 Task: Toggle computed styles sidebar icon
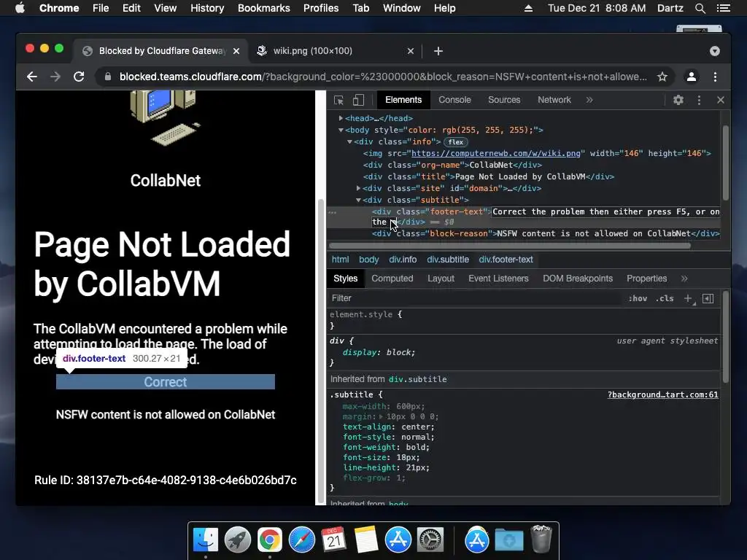[x=708, y=298]
